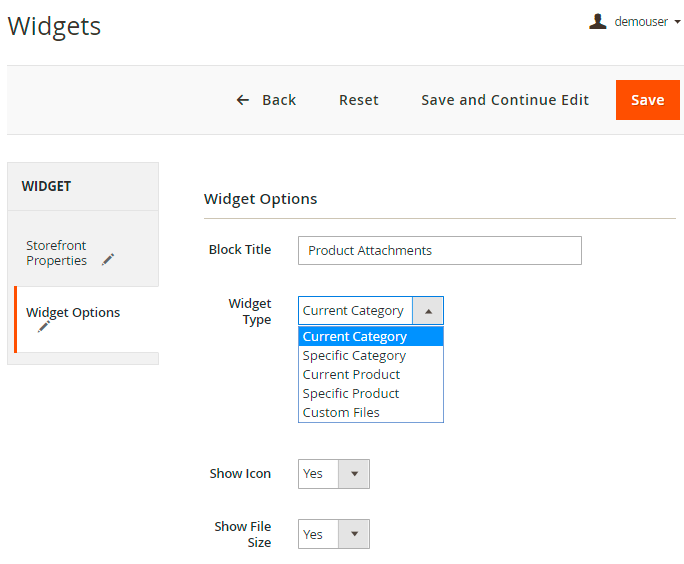
Task: Reset the widget form
Action: pyautogui.click(x=358, y=100)
